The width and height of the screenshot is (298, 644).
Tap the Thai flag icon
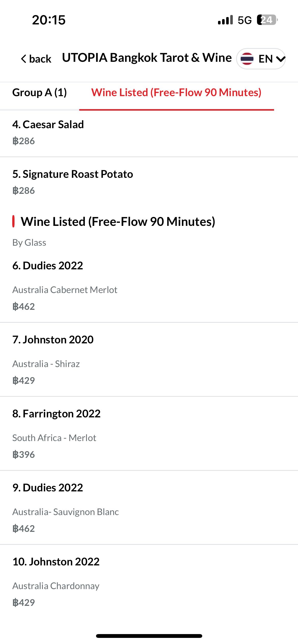click(247, 59)
